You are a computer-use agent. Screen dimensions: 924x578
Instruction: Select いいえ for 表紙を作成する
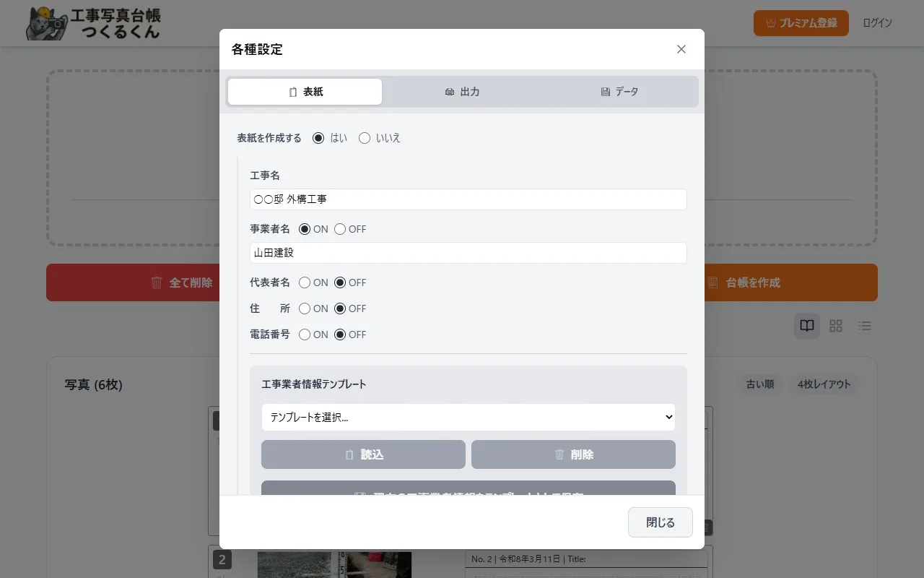[x=365, y=137]
